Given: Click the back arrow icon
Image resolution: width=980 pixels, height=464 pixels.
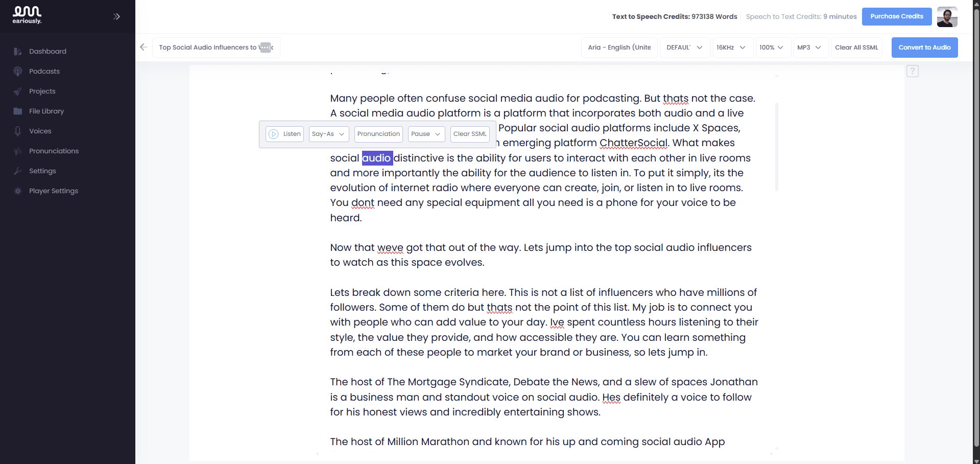Looking at the screenshot, I should click(144, 47).
